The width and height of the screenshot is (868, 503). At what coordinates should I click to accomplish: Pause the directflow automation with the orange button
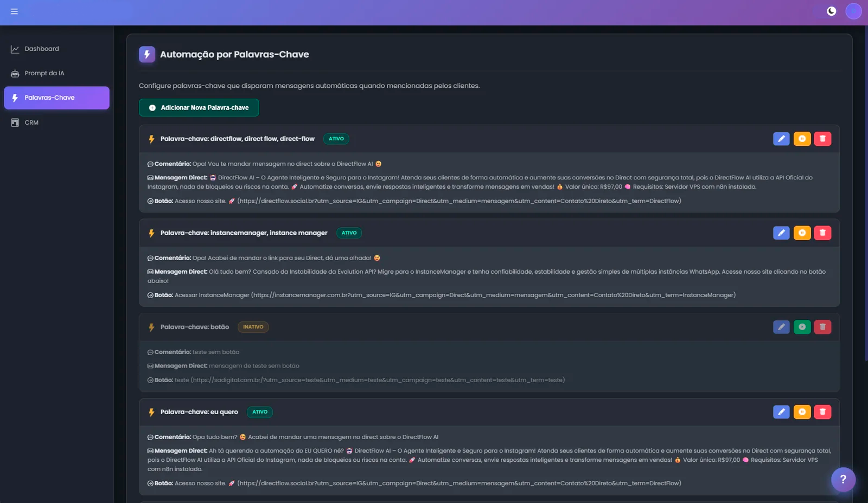point(802,139)
